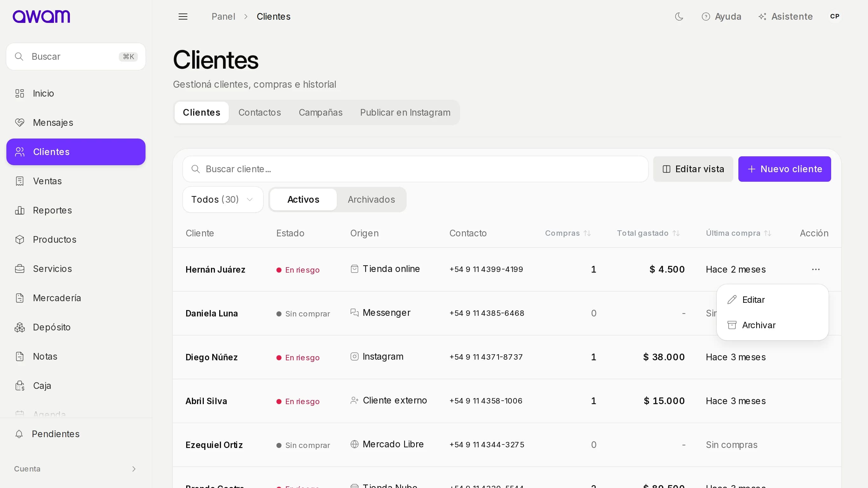This screenshot has width=868, height=488.
Task: Sort by Total gastado column
Action: coord(648,233)
